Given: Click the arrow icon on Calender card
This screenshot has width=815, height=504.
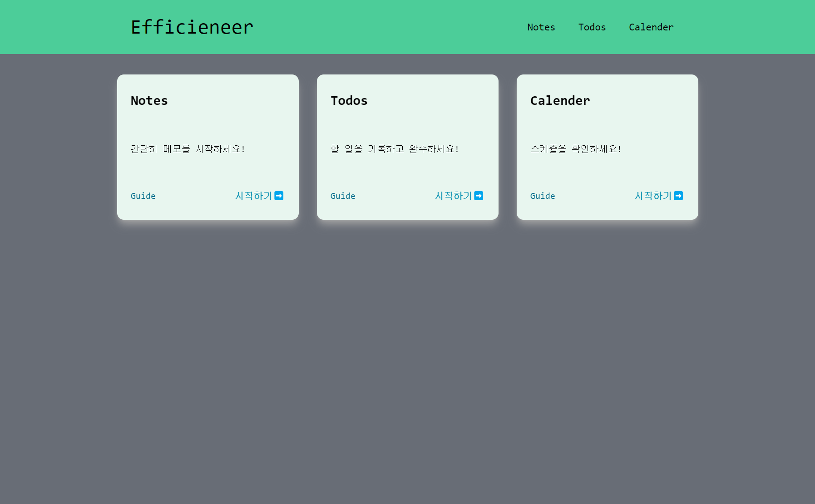Looking at the screenshot, I should (678, 196).
